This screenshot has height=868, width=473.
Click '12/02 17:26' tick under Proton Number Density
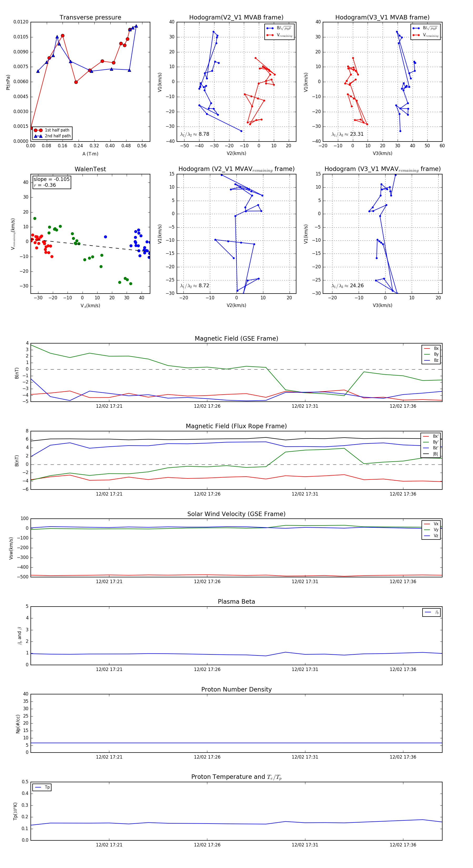(x=207, y=757)
